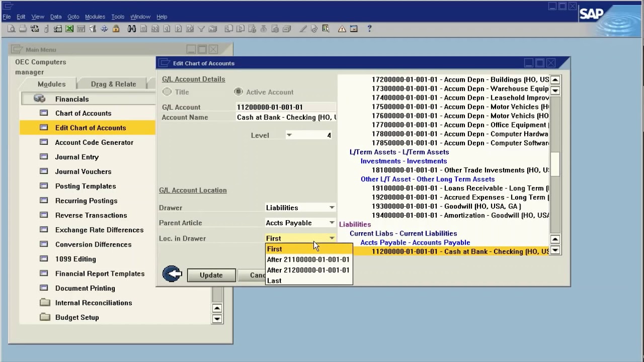644x362 pixels.
Task: Click the Send Email toolbar icon
Action: (34, 29)
